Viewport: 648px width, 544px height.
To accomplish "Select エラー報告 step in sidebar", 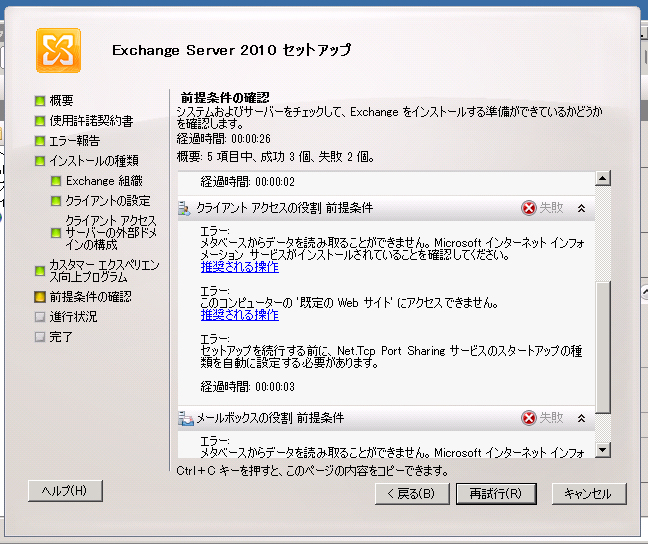I will click(74, 141).
